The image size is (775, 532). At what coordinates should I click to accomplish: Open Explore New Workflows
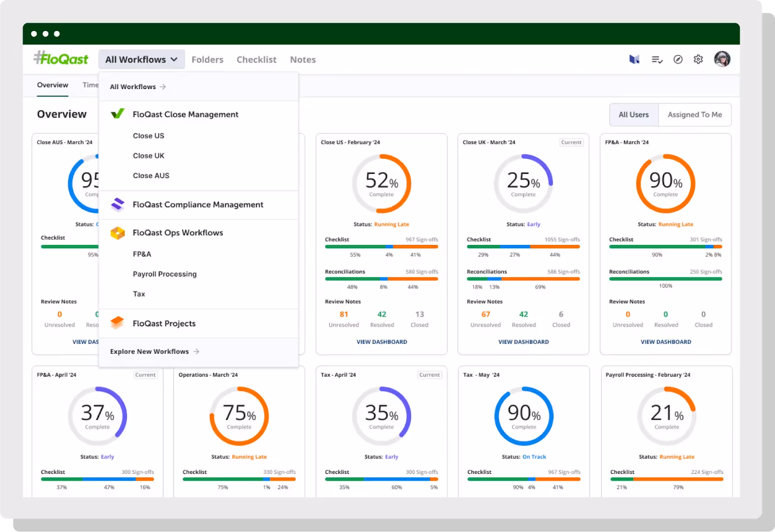154,351
